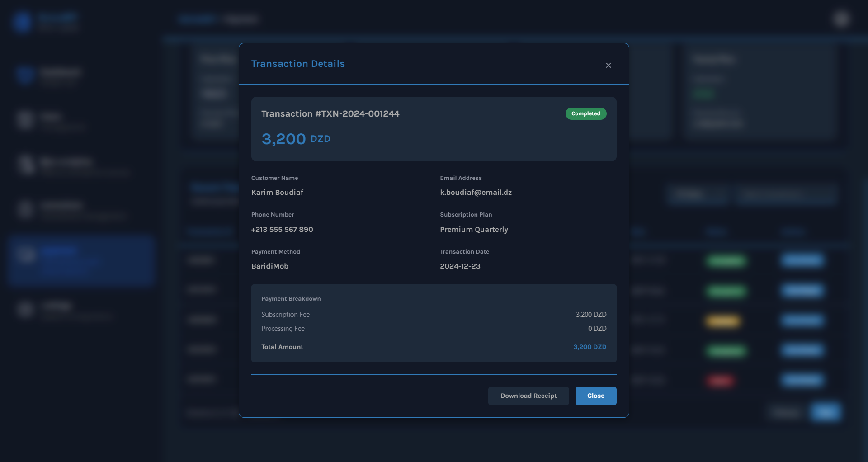This screenshot has height=462, width=868.
Task: Click the Completed status badge
Action: (x=586, y=114)
